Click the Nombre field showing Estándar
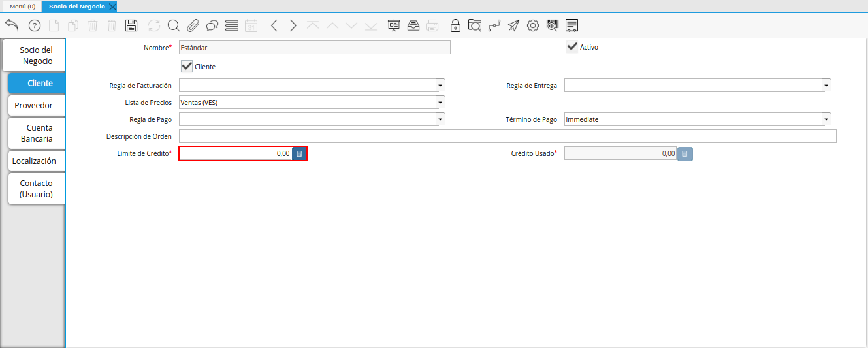This screenshot has height=348, width=868. coord(315,47)
